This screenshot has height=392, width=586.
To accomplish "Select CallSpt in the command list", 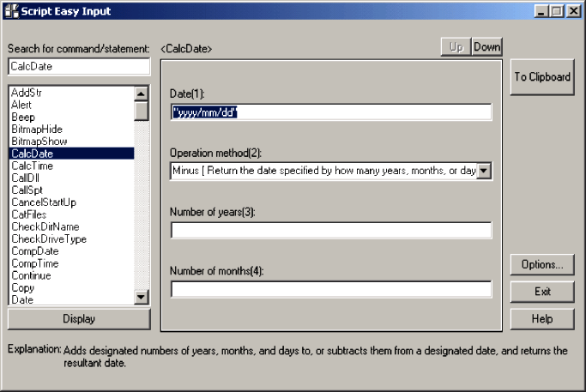I will [71, 190].
